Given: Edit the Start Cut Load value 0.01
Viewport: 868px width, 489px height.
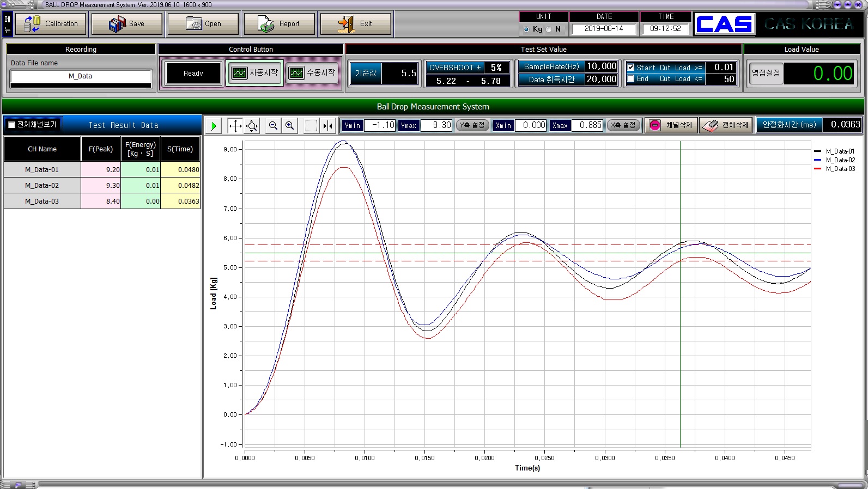Looking at the screenshot, I should [721, 68].
